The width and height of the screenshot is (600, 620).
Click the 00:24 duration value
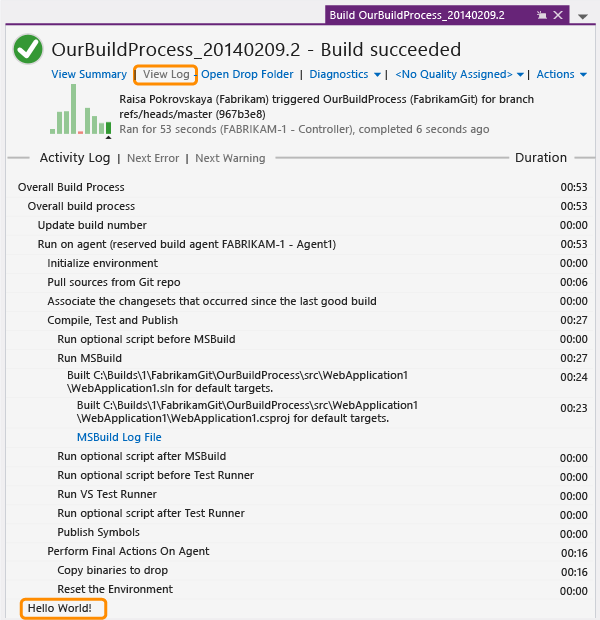click(574, 377)
